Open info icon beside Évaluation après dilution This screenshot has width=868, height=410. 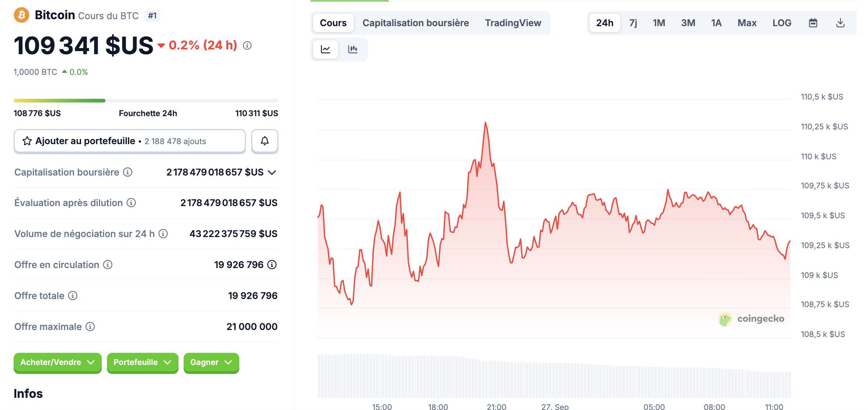pos(131,203)
